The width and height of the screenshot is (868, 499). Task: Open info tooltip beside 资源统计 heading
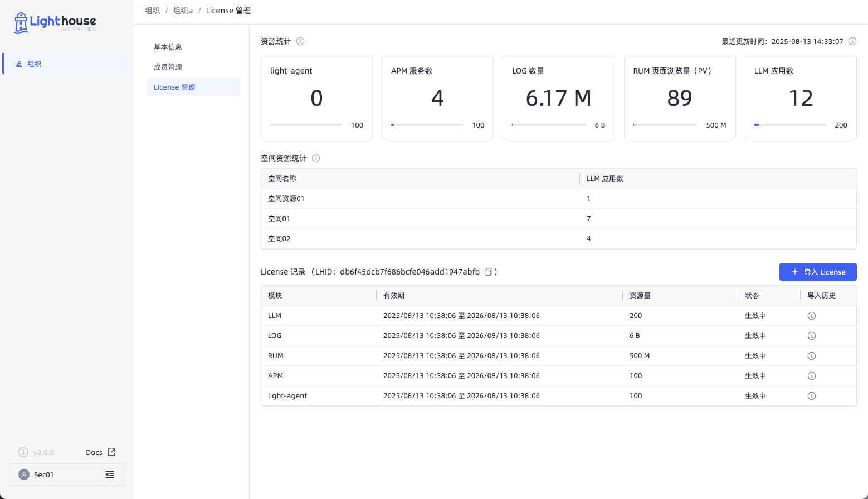[x=300, y=41]
